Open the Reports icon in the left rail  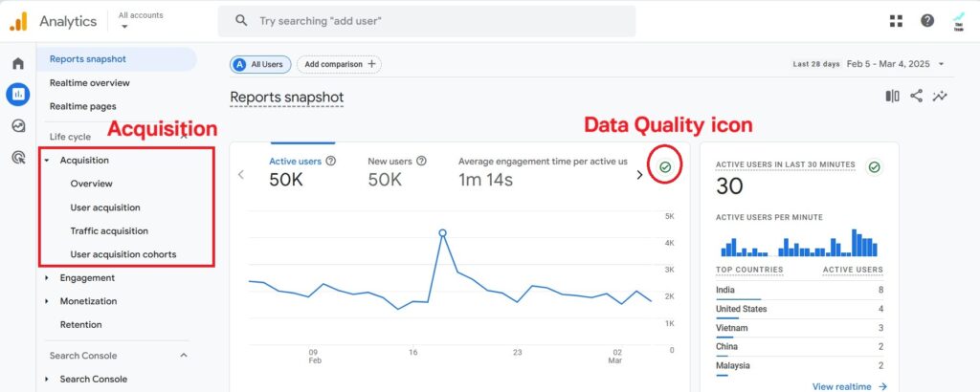coord(18,95)
